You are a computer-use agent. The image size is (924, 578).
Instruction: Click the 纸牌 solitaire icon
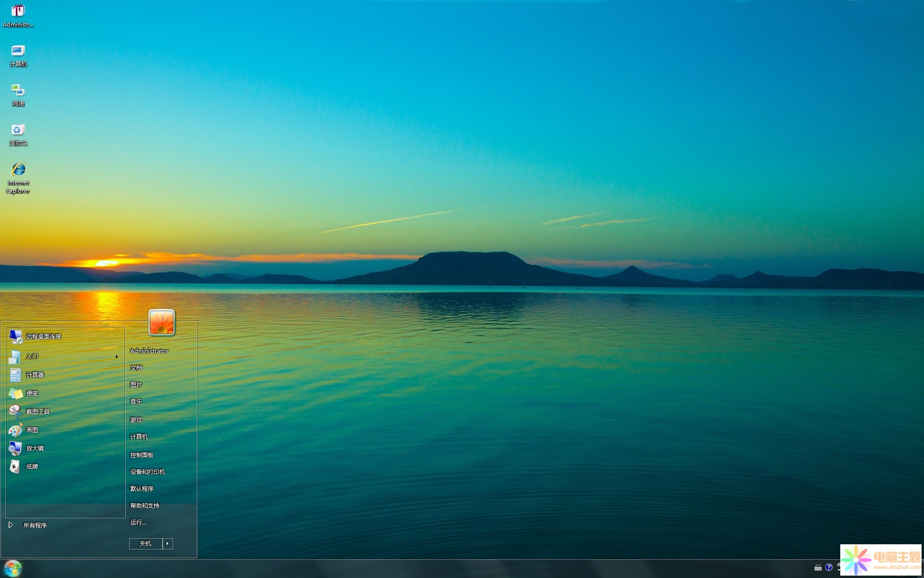point(15,466)
